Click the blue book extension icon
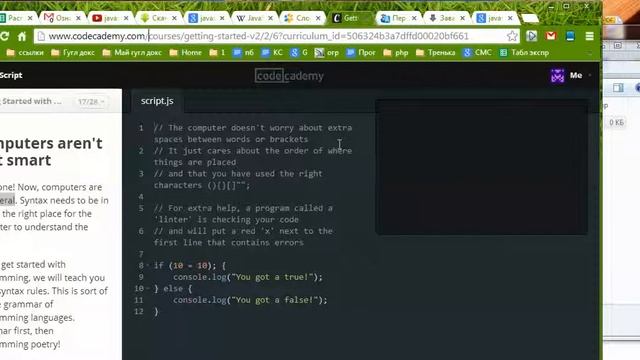 click(x=570, y=36)
